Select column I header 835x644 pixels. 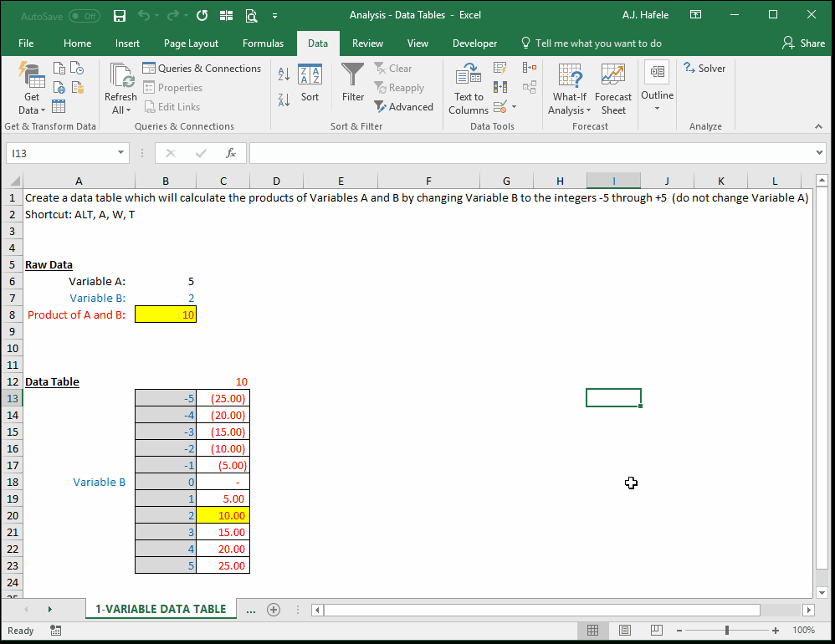[x=613, y=181]
